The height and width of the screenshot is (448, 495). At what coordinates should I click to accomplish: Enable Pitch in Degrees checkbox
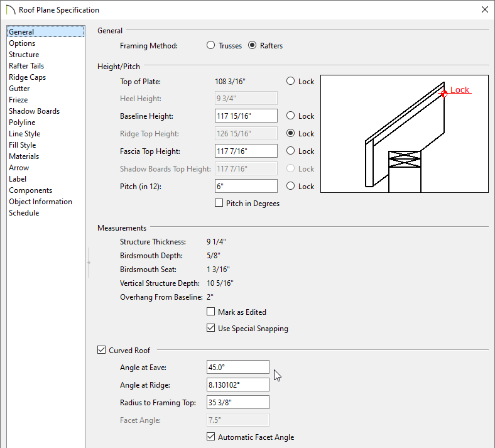tap(219, 203)
